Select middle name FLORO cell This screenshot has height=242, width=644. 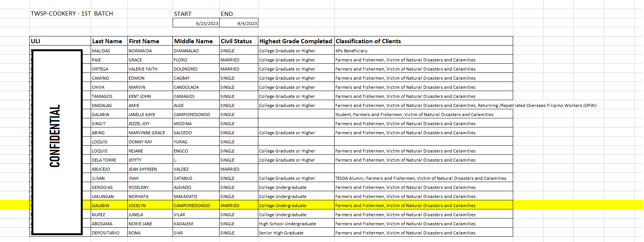pos(196,59)
